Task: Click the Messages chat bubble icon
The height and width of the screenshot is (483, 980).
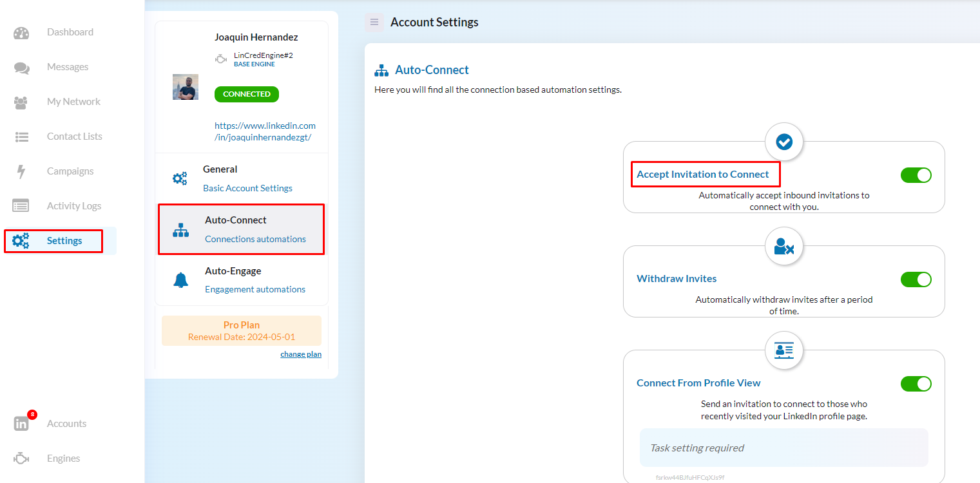Action: (21, 68)
